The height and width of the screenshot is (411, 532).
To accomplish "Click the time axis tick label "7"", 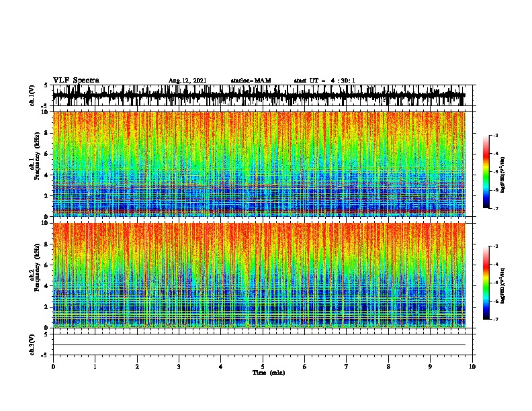I will pyautogui.click(x=347, y=367).
